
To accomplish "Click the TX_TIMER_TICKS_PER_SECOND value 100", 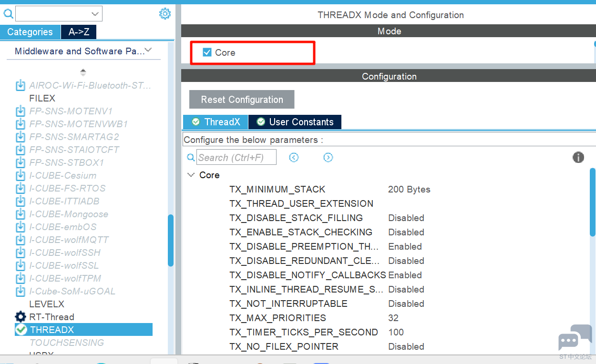I will point(396,332).
